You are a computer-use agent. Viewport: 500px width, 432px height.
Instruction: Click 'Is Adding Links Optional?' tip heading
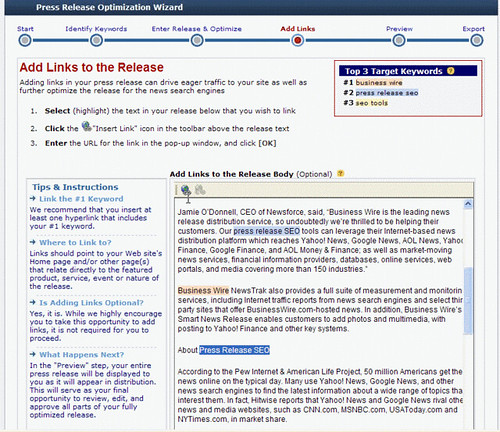[91, 303]
